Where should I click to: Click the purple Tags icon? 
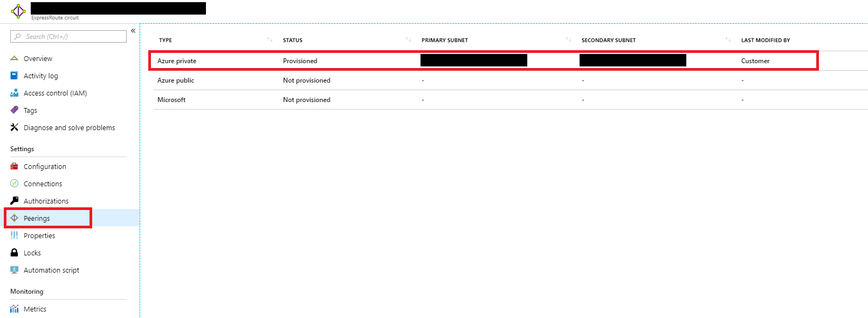point(15,110)
